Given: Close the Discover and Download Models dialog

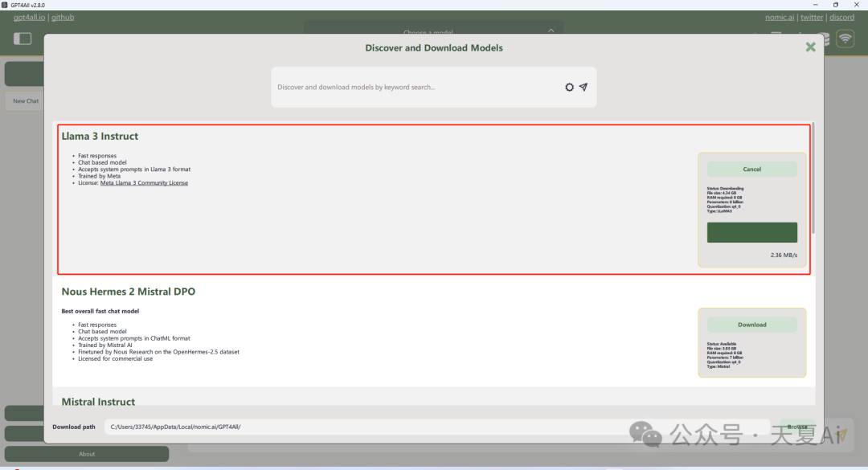Looking at the screenshot, I should tap(810, 47).
